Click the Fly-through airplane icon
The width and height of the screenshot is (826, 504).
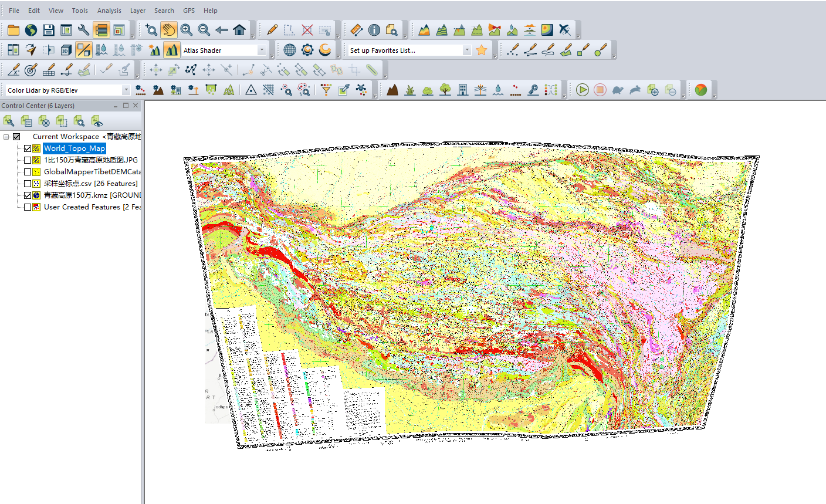tap(565, 30)
